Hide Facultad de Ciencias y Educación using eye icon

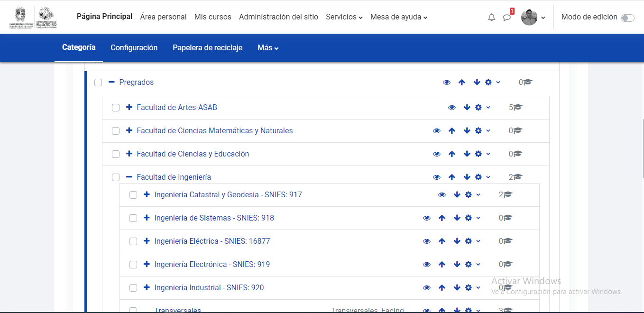pos(437,154)
